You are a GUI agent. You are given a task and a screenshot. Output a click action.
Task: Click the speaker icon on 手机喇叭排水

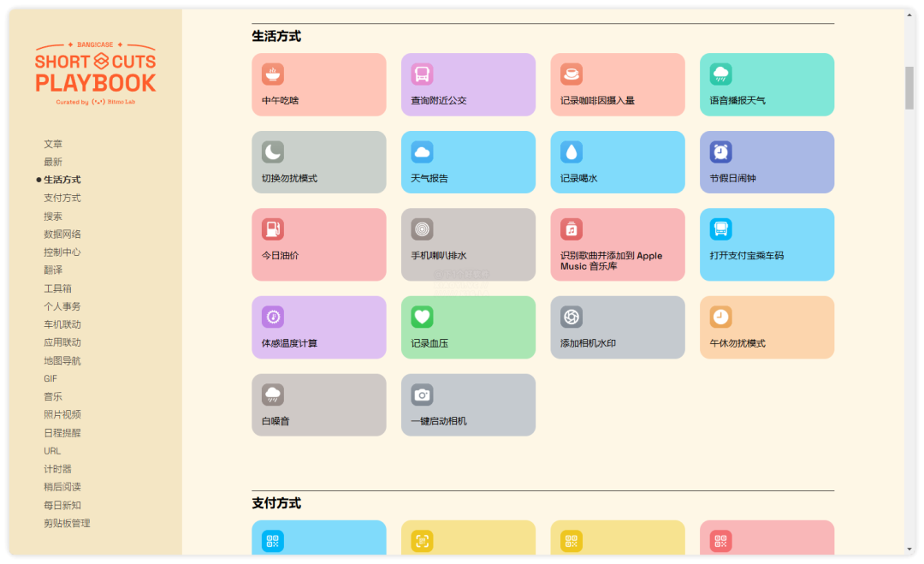422,229
